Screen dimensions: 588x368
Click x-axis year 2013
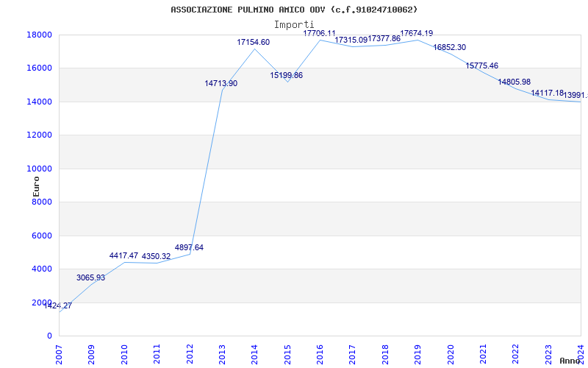click(222, 354)
